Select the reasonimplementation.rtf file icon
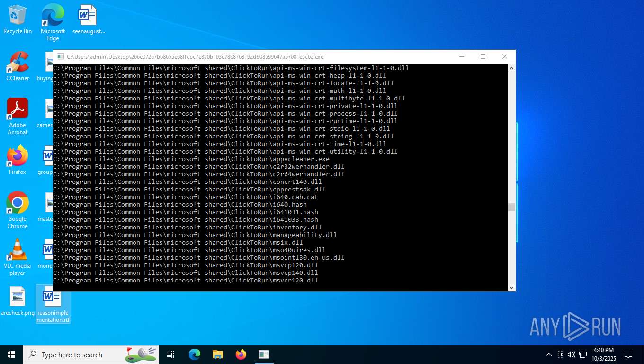644x364 pixels. click(53, 304)
